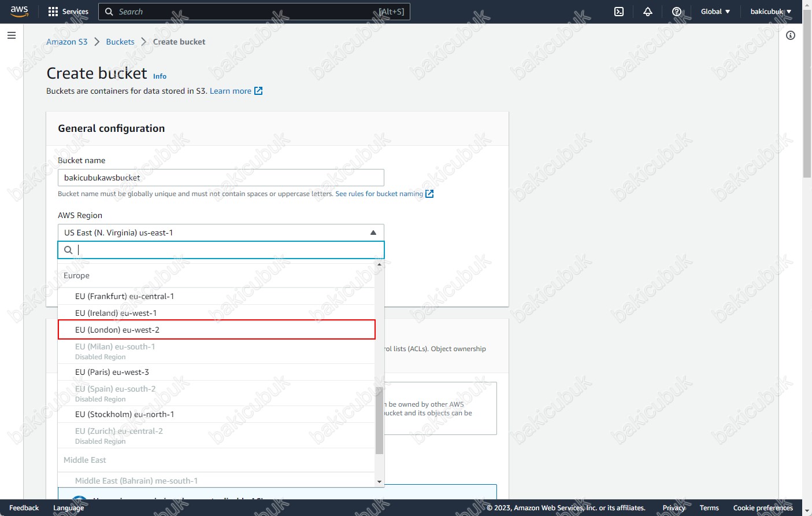The image size is (812, 516).
Task: Open the Privacy footer link
Action: tap(674, 508)
